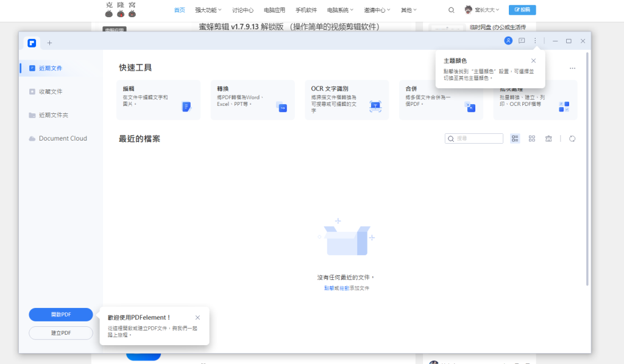
Task: Minimize the PDFelement window
Action: click(x=555, y=41)
